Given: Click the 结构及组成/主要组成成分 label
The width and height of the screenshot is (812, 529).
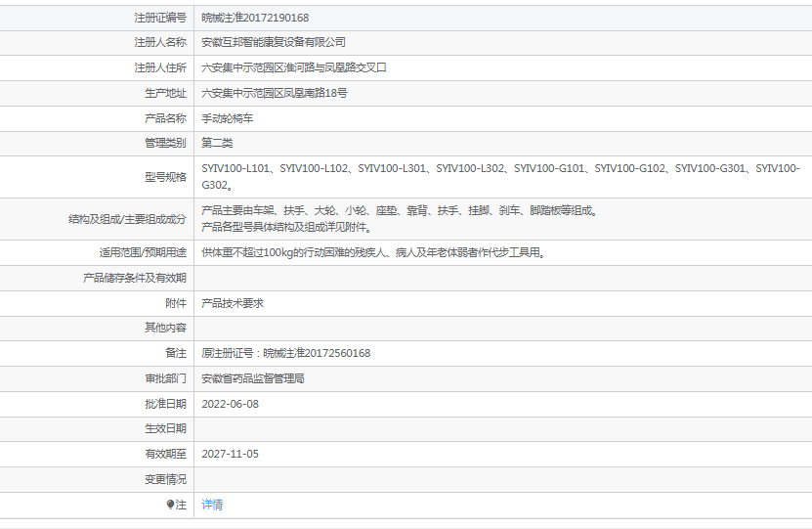Looking at the screenshot, I should point(127,219).
